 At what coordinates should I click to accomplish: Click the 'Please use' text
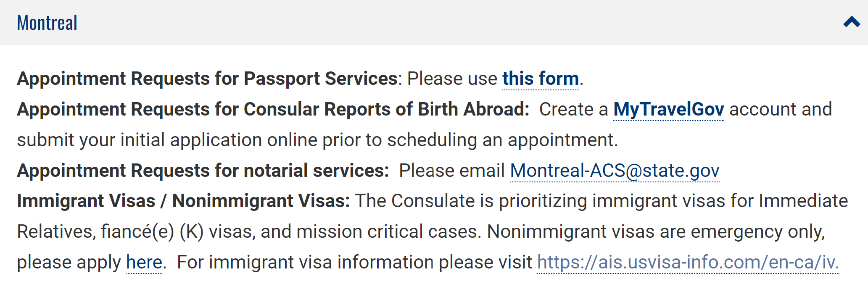pos(452,79)
